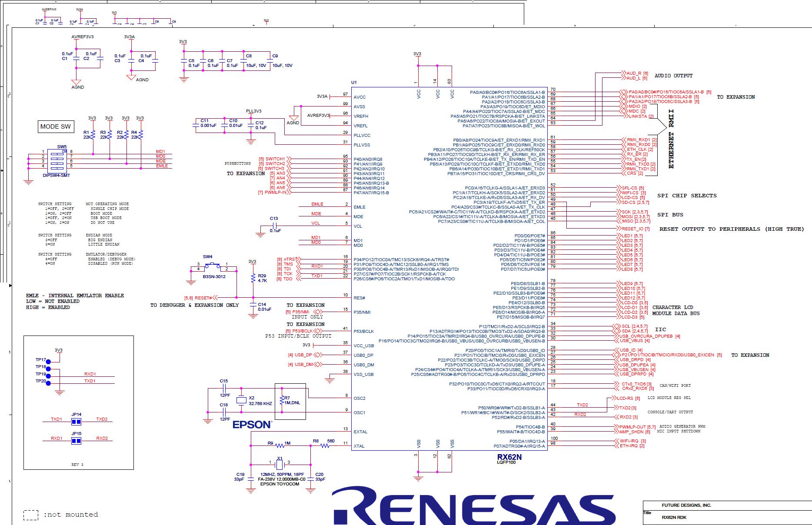Select the SCL [2,4,5,7] port
The height and width of the screenshot is (525, 812).
630,326
